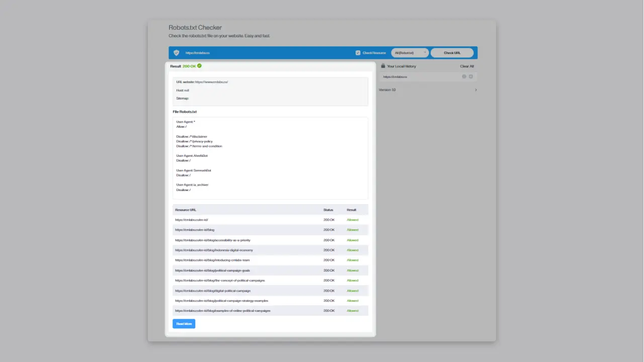Click the indonesia-digital-economy resource URL
This screenshot has width=644, height=362.
[214, 250]
